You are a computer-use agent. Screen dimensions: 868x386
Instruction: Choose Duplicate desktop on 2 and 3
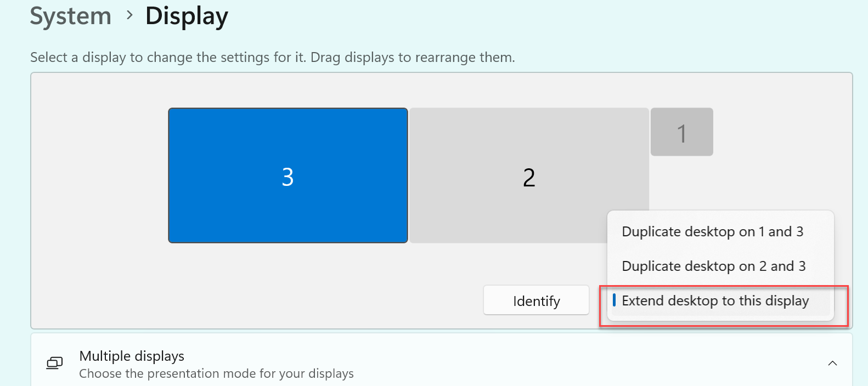tap(713, 266)
